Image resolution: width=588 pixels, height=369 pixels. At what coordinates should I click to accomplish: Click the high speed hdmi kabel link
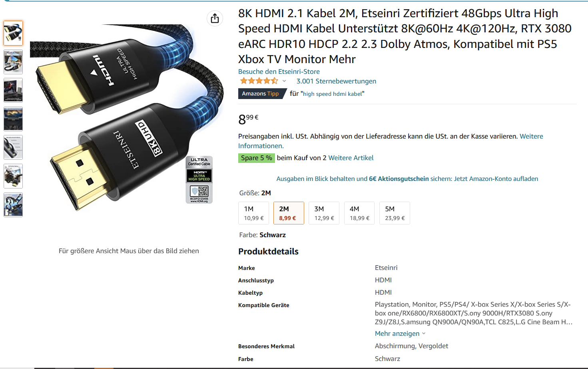[x=333, y=94]
